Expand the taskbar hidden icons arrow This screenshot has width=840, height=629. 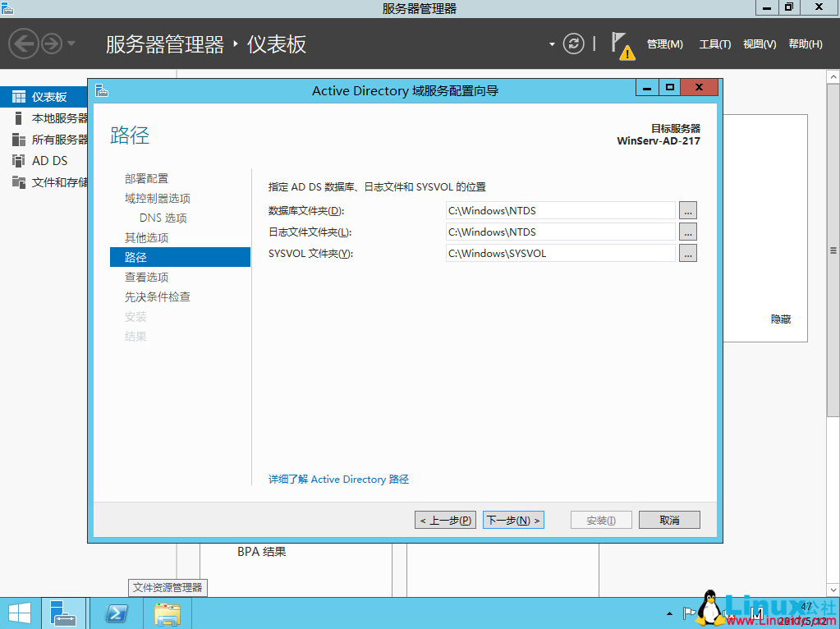tap(668, 613)
